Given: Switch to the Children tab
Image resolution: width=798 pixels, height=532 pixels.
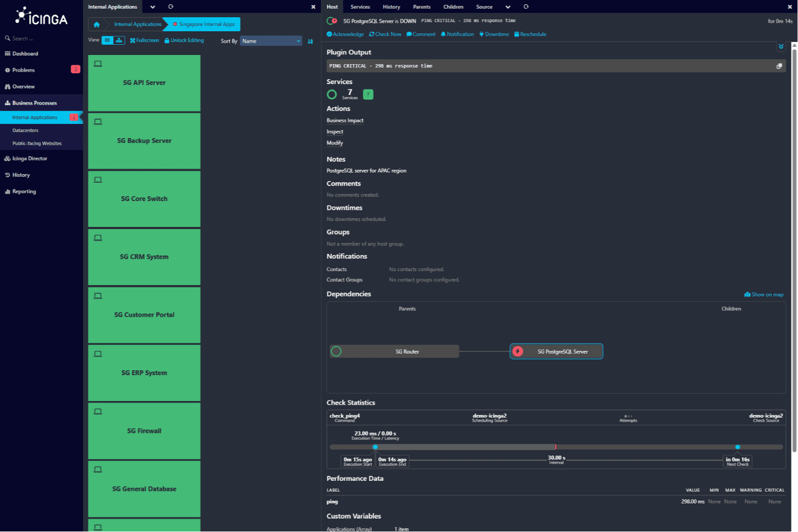Looking at the screenshot, I should click(x=453, y=7).
